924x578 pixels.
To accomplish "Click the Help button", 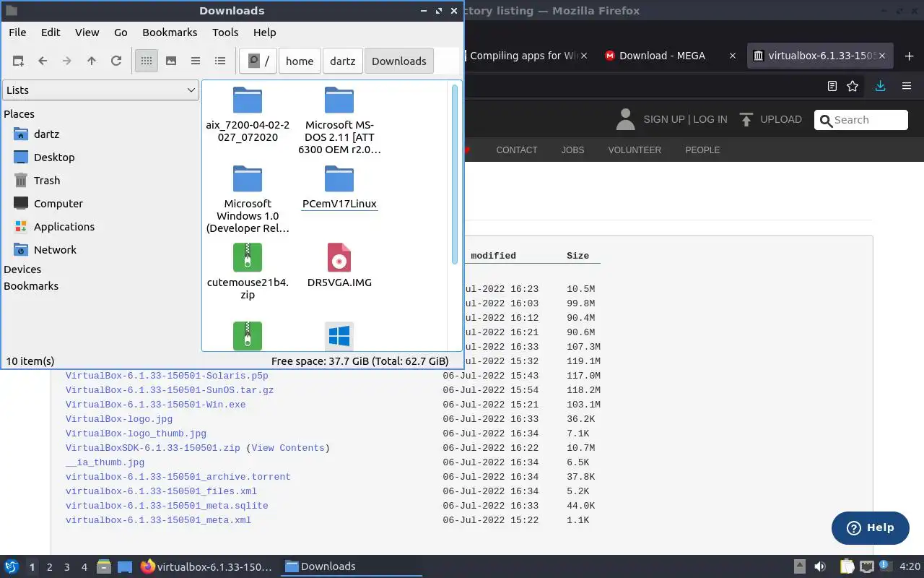I will coord(870,527).
